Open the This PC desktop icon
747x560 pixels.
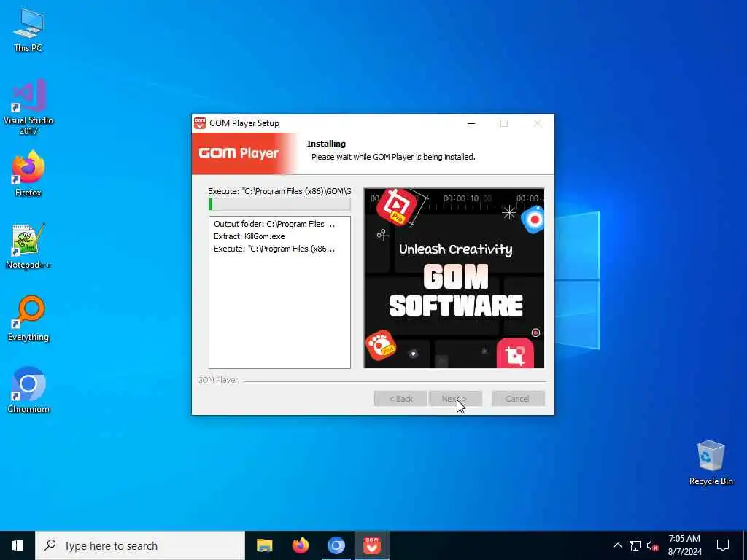[x=28, y=29]
